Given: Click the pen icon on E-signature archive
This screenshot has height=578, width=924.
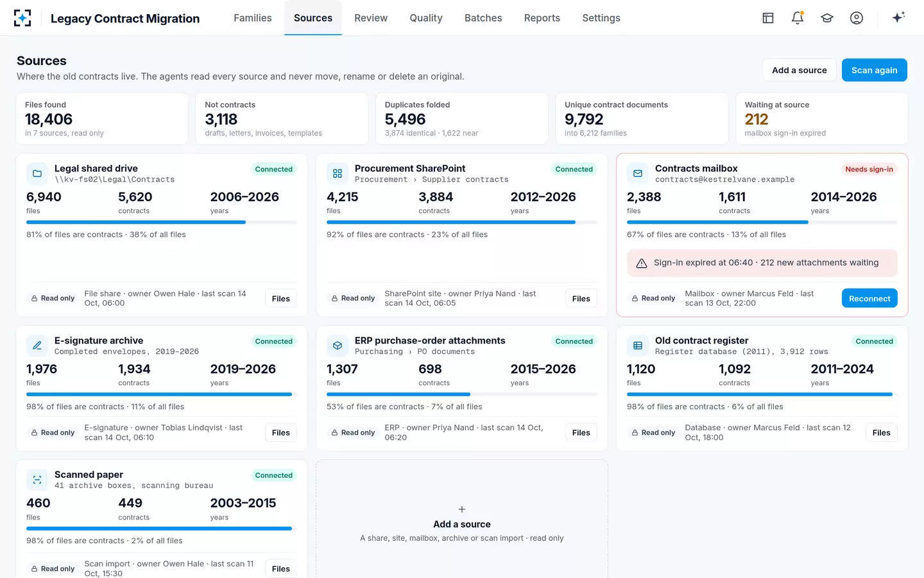Looking at the screenshot, I should tap(37, 346).
